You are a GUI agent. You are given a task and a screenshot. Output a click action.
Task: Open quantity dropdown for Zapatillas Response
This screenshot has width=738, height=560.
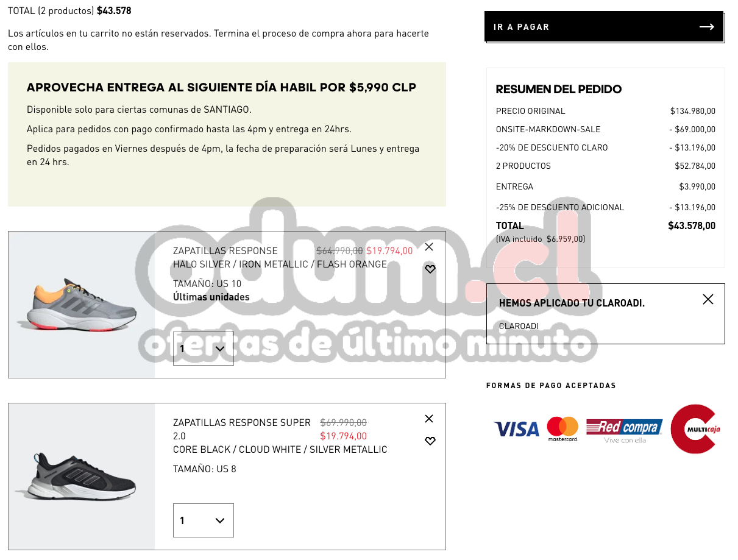point(204,349)
